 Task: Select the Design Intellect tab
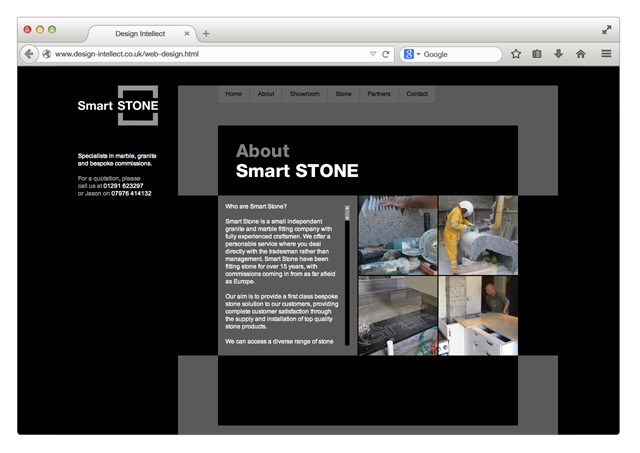coord(140,33)
